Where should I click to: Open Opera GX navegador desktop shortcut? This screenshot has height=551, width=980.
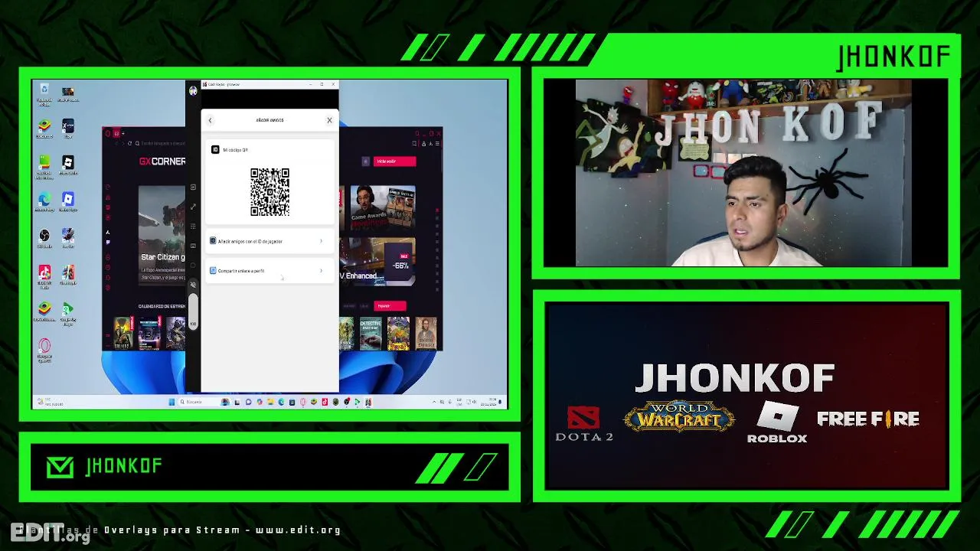[44, 350]
